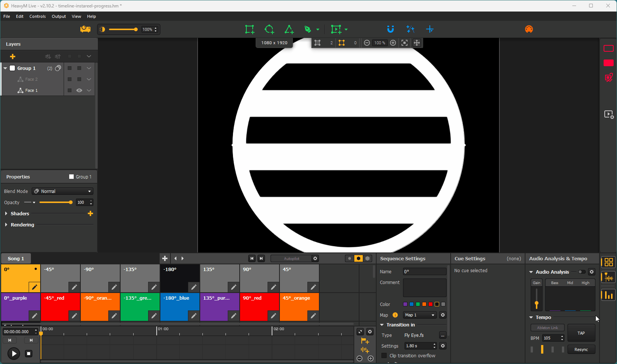Select the circle creation tool
The image size is (617, 364).
click(269, 29)
